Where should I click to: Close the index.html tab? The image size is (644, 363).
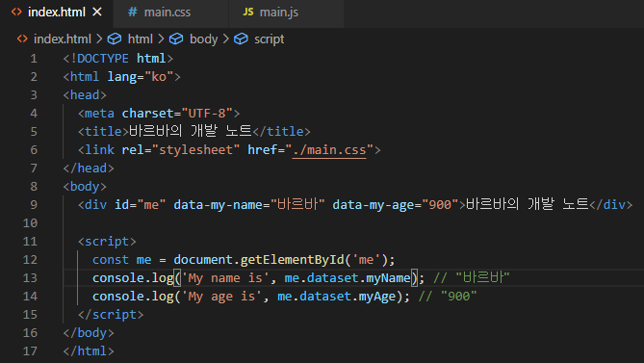coord(97,12)
